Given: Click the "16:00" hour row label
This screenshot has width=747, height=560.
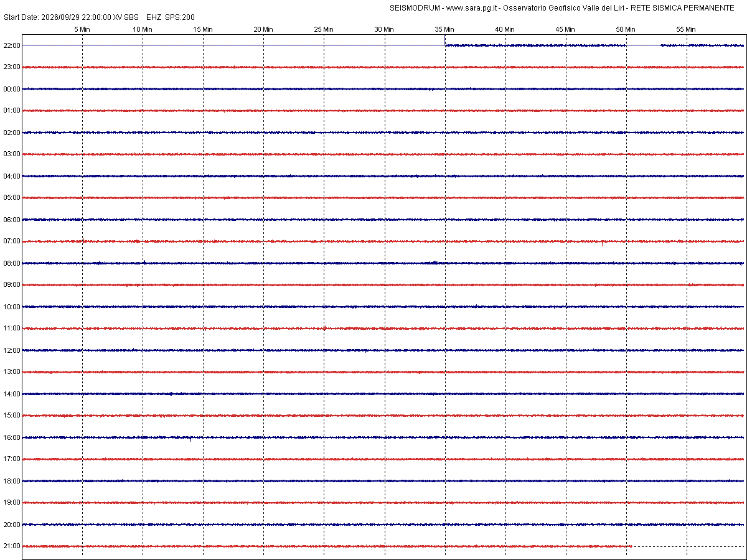Looking at the screenshot, I should (x=12, y=437).
